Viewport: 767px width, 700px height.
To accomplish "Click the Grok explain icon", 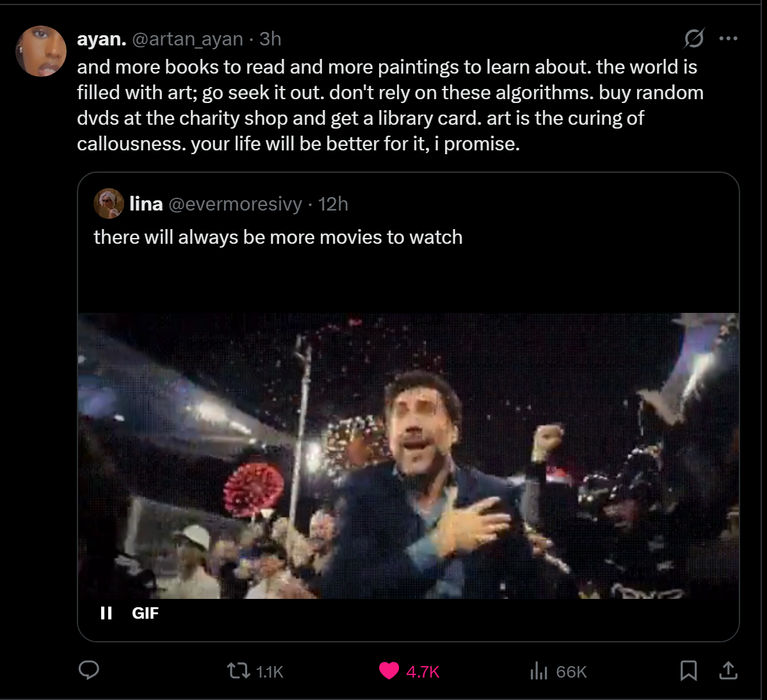I will click(693, 38).
